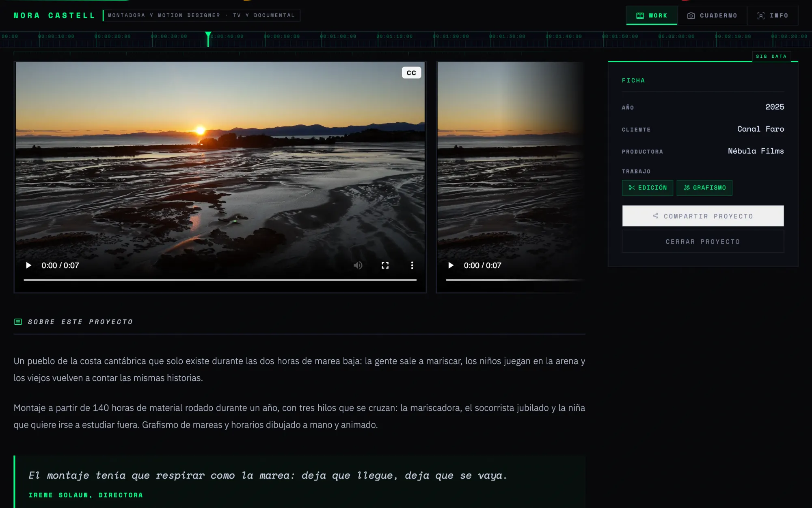This screenshot has width=812, height=508.
Task: Click the Cerrar Proyecto button
Action: [x=703, y=241]
